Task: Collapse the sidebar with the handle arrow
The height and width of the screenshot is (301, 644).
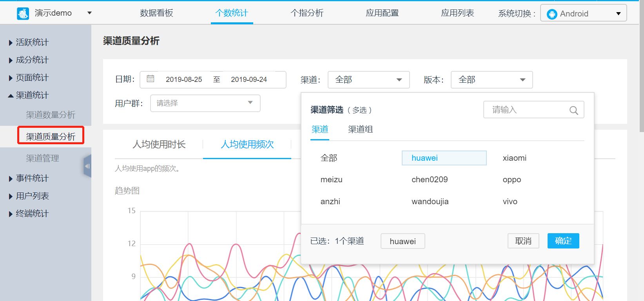Action: coord(87,166)
